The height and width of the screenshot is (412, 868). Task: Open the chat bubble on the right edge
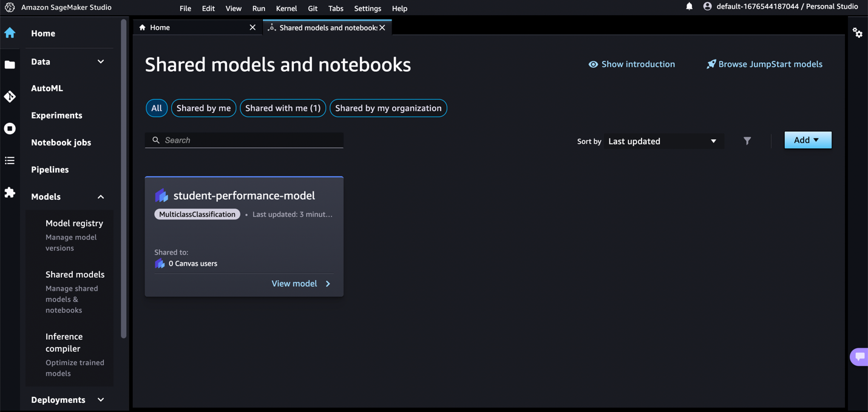pyautogui.click(x=860, y=357)
